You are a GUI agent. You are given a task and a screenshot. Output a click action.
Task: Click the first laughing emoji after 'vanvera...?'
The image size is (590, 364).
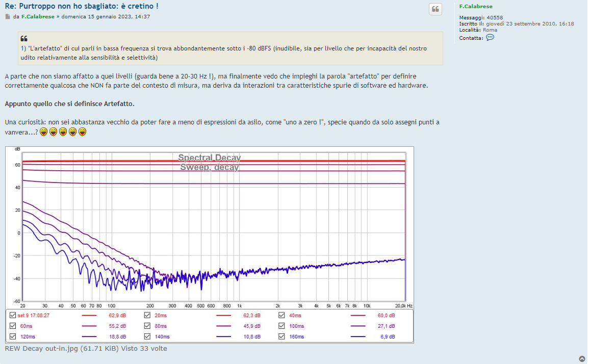[44, 132]
